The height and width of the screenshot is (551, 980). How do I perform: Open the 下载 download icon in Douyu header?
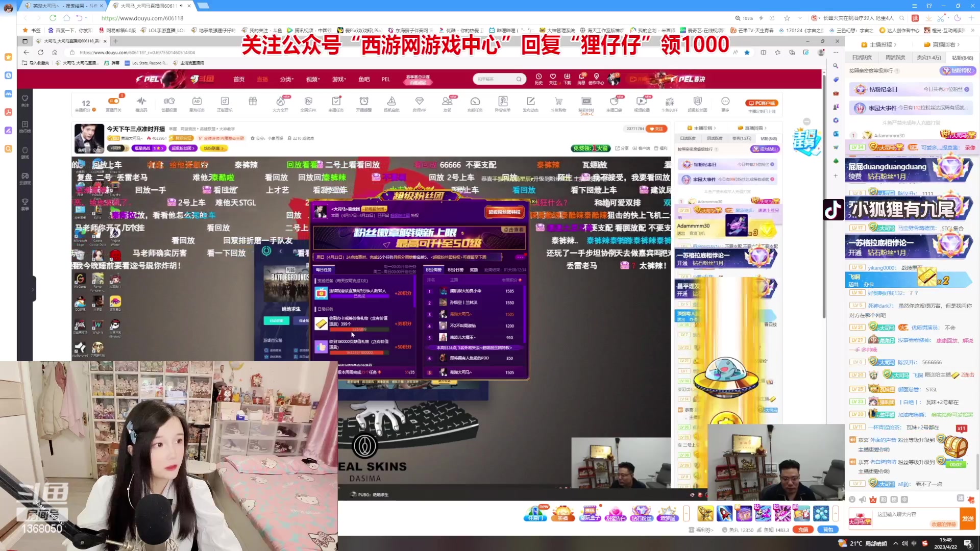point(567,79)
